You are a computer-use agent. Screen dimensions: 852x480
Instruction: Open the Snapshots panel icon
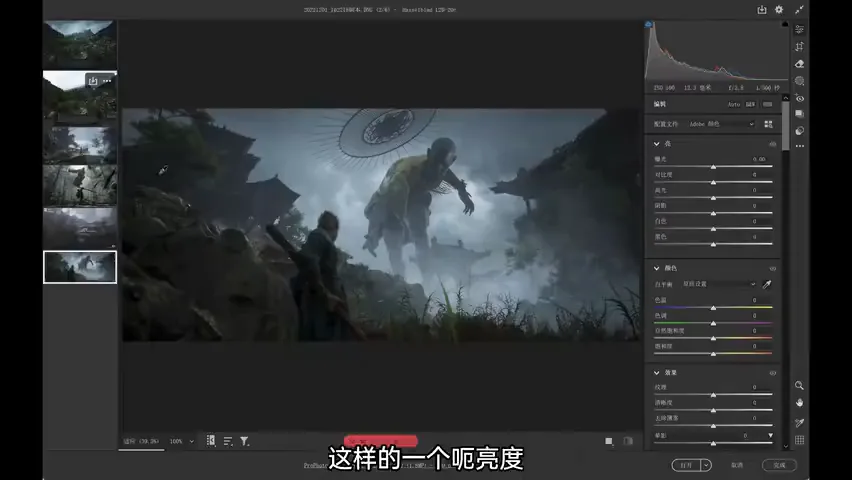[x=799, y=114]
